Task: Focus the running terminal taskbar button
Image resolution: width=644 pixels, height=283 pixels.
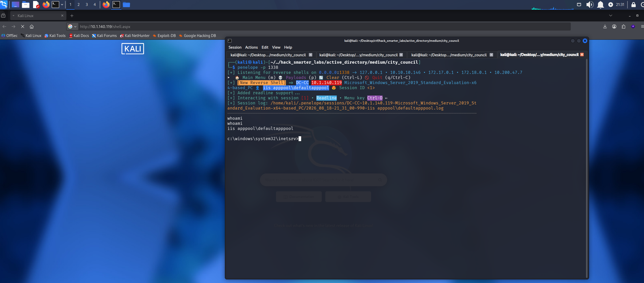Action: click(116, 4)
